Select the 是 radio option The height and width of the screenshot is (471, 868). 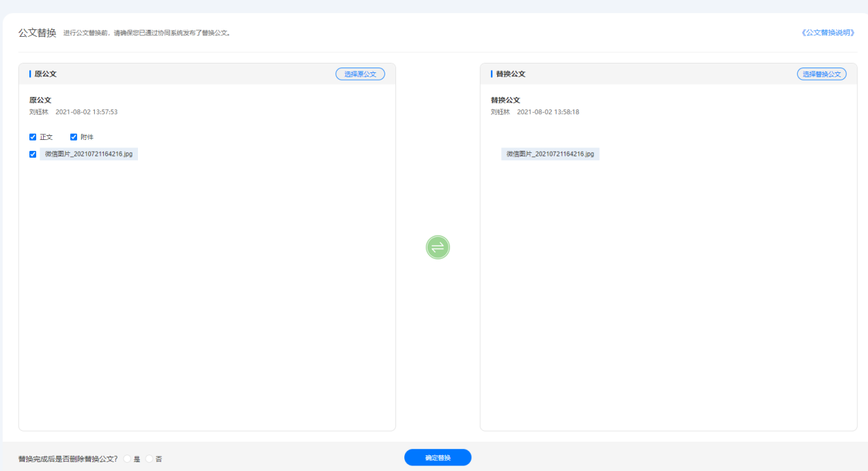click(127, 459)
